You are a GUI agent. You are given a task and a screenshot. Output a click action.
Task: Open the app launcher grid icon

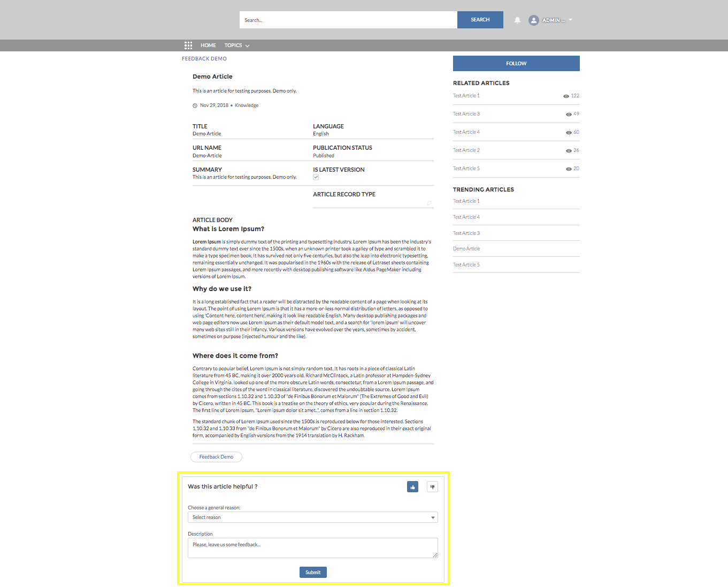tap(188, 45)
